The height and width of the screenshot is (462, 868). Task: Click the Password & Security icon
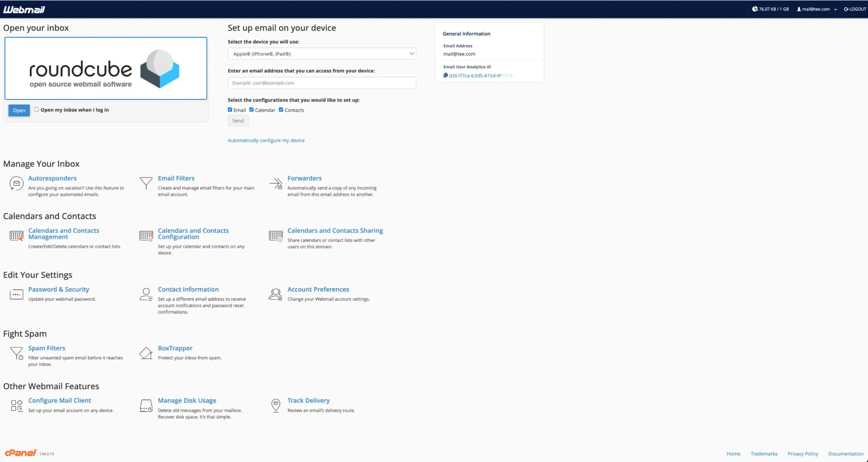(16, 294)
